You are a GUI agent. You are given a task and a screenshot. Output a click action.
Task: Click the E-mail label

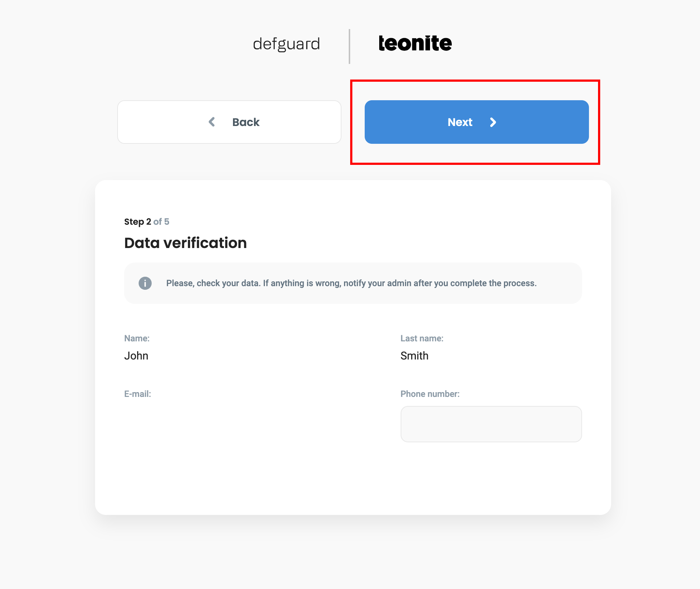(x=138, y=394)
